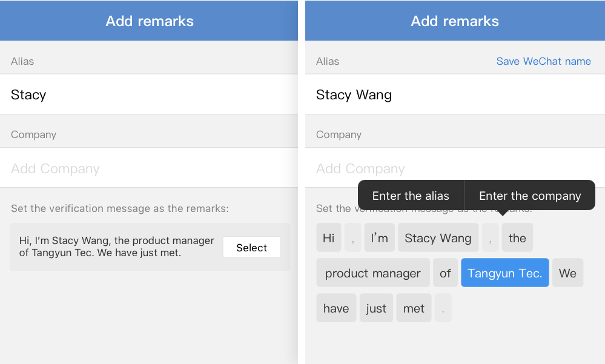Choose Enter the company popup option
The width and height of the screenshot is (605, 364).
point(530,196)
